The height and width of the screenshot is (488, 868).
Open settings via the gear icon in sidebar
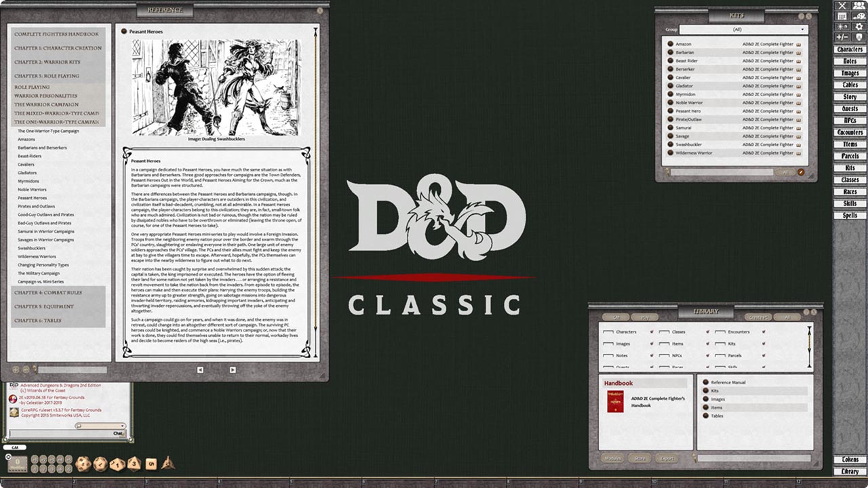pyautogui.click(x=859, y=27)
